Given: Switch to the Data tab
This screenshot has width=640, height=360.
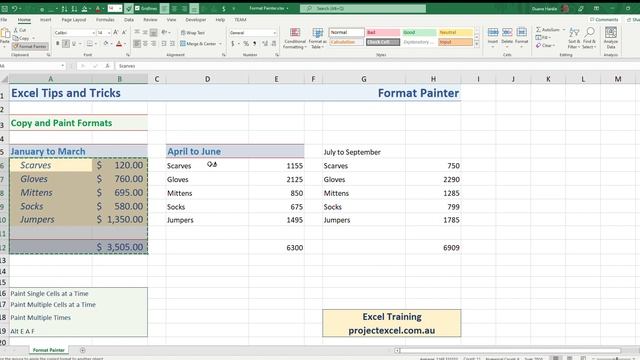Looking at the screenshot, I should (129, 20).
